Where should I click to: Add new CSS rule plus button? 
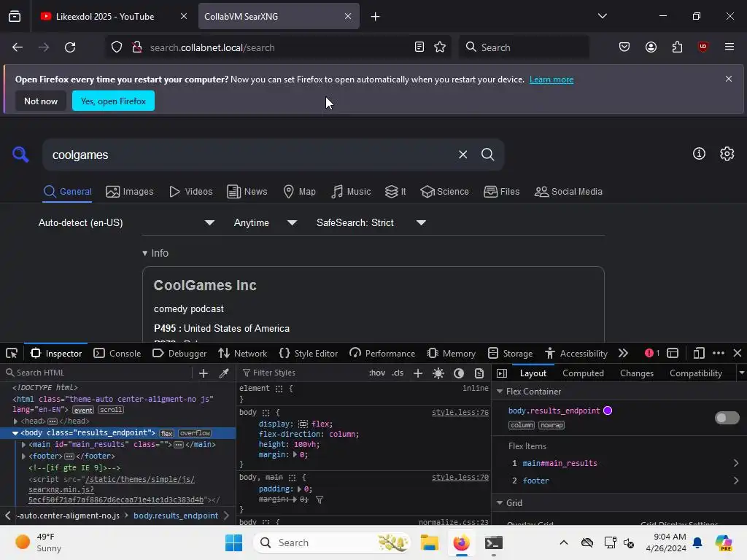click(x=418, y=373)
